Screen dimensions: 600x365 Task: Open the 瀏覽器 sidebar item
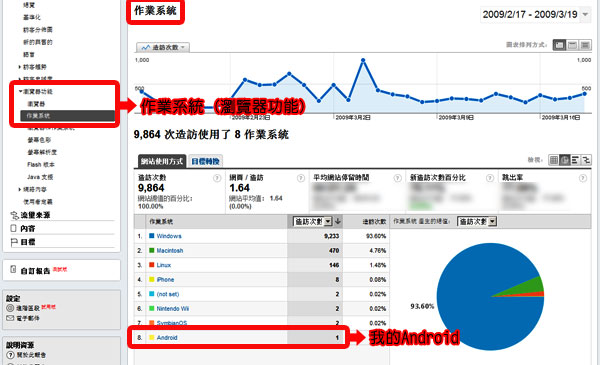click(x=36, y=104)
